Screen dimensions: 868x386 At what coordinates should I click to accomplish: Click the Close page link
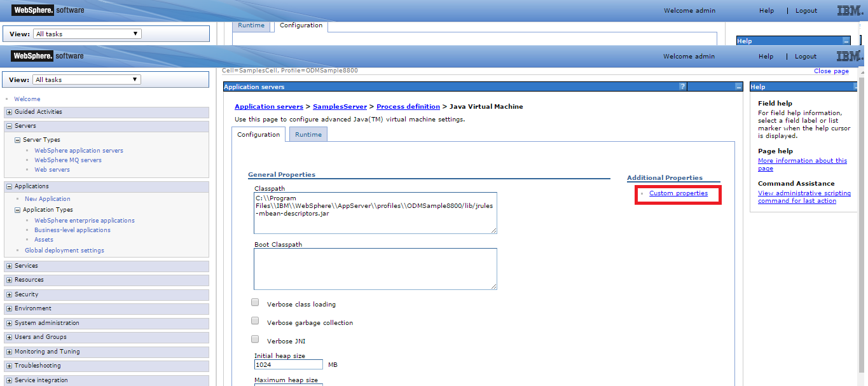pos(831,71)
